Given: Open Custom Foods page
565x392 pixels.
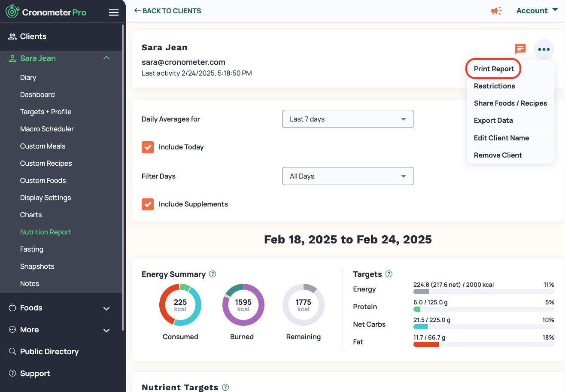Looking at the screenshot, I should pyautogui.click(x=43, y=180).
